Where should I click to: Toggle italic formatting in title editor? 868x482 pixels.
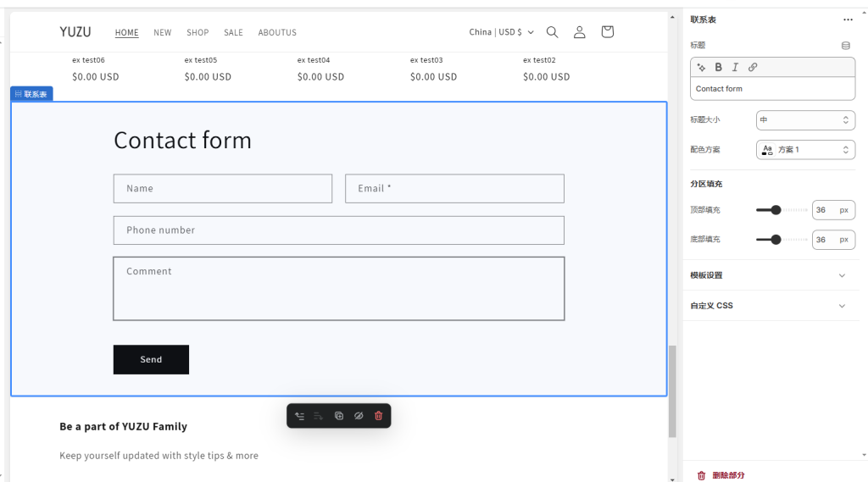(x=735, y=67)
